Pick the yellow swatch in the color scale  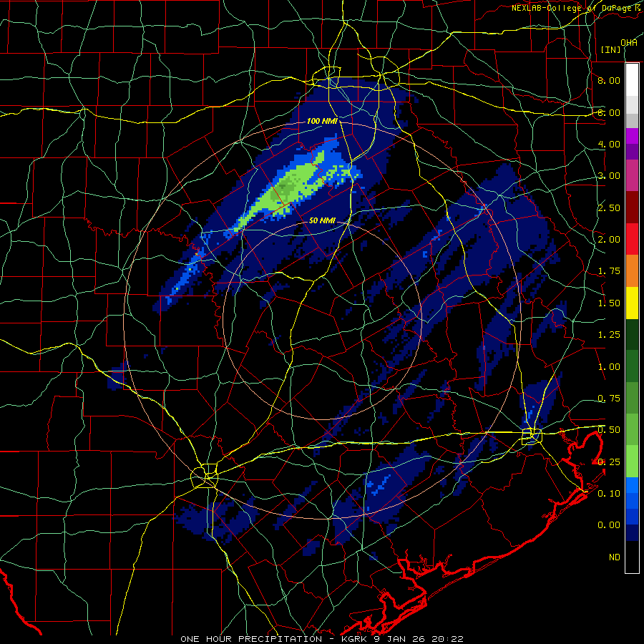coord(632,303)
